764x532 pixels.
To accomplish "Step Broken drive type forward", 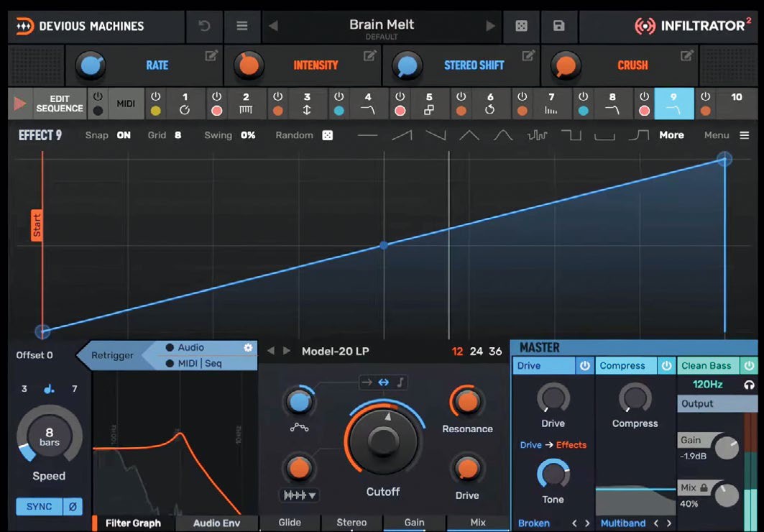I will (x=587, y=523).
